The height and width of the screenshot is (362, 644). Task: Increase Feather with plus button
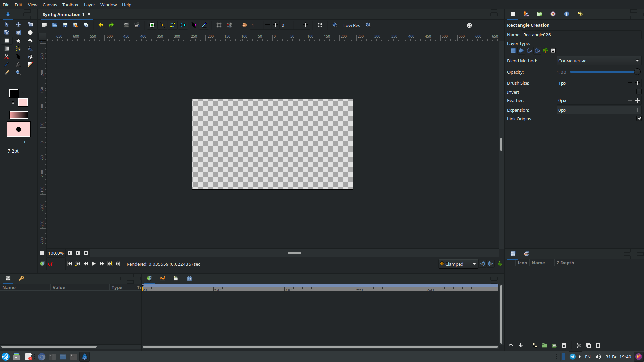click(x=638, y=100)
